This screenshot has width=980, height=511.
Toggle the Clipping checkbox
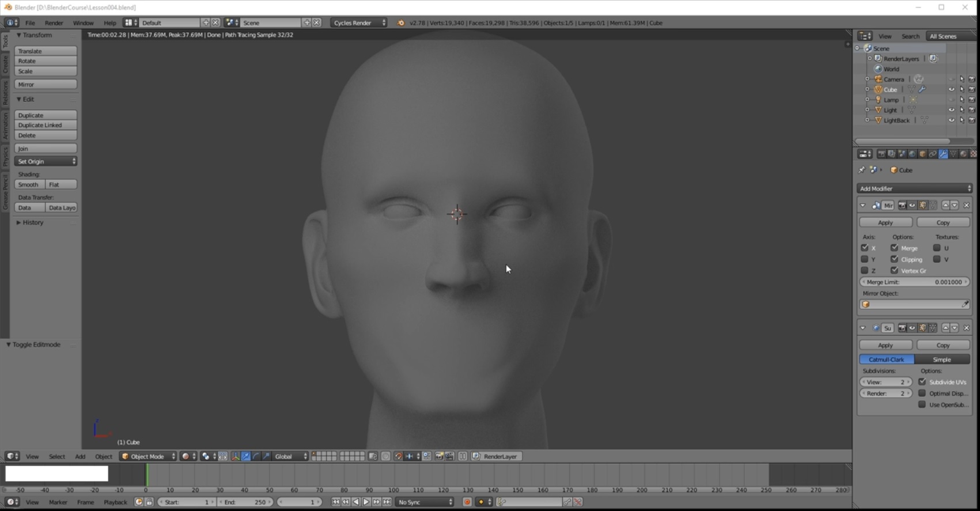(x=894, y=259)
